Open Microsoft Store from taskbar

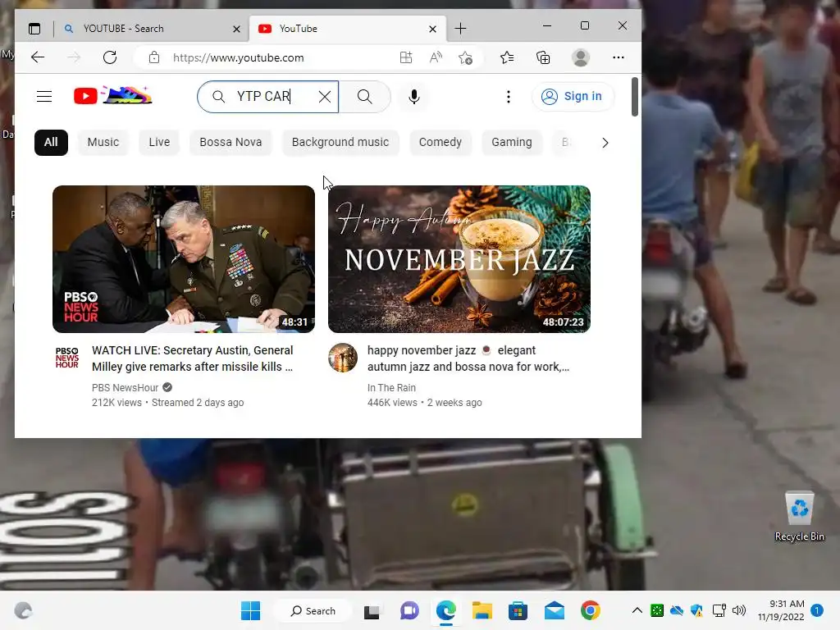pos(518,610)
